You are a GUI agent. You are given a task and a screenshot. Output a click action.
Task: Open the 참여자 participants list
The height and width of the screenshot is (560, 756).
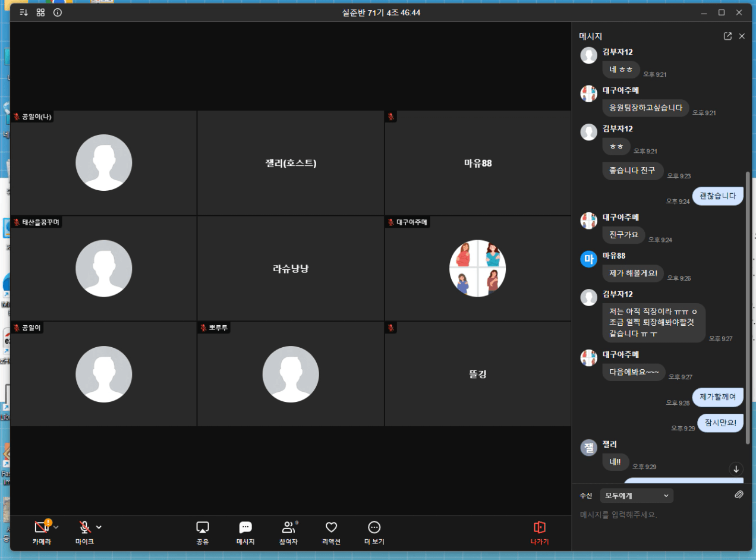[288, 528]
